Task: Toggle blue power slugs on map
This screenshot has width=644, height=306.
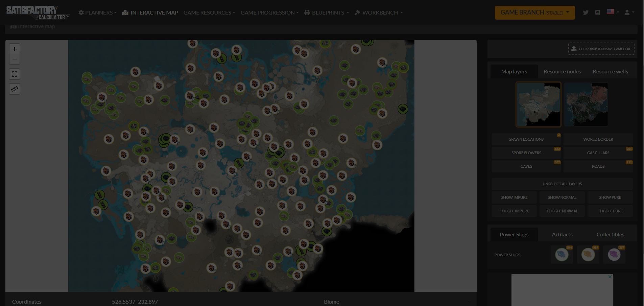Action: 562,255
